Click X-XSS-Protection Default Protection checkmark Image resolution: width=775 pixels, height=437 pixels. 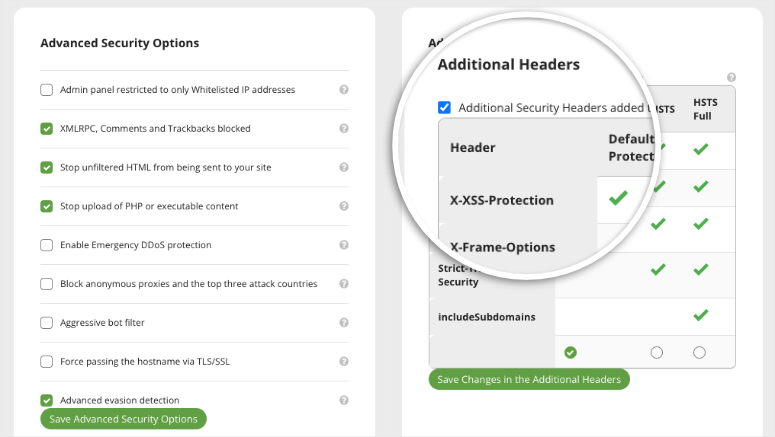click(x=618, y=198)
